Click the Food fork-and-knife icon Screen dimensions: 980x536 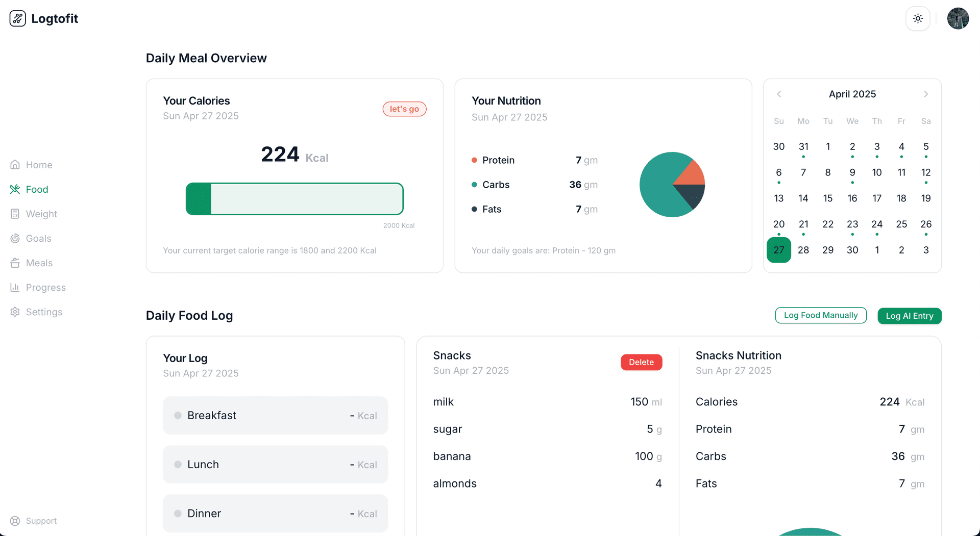15,189
